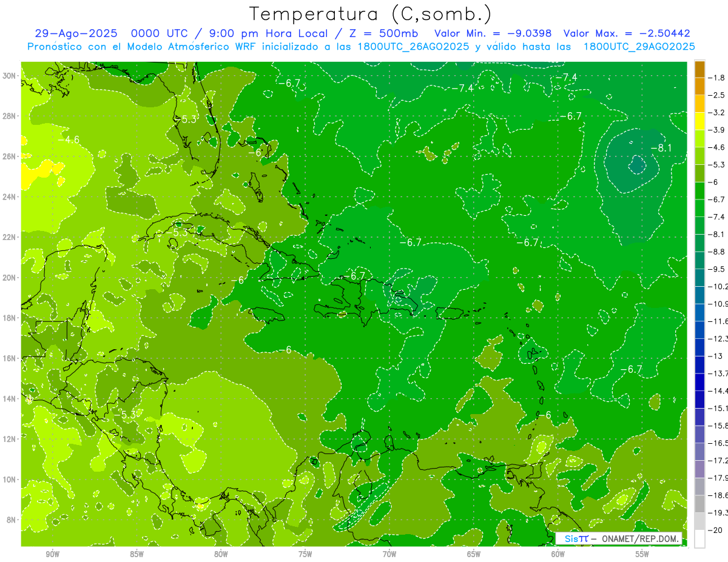728x562 pixels.
Task: Click the 10N latitude axis label
Action: click(10, 480)
